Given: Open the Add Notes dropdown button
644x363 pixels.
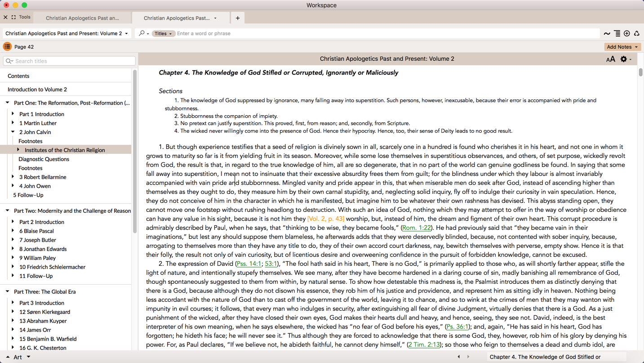Looking at the screenshot, I should [x=622, y=47].
